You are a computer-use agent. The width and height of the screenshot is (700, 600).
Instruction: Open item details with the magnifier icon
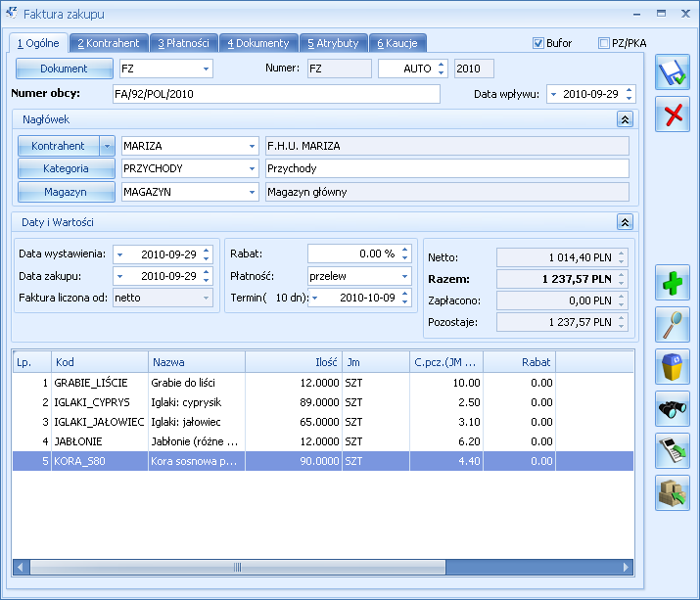673,325
